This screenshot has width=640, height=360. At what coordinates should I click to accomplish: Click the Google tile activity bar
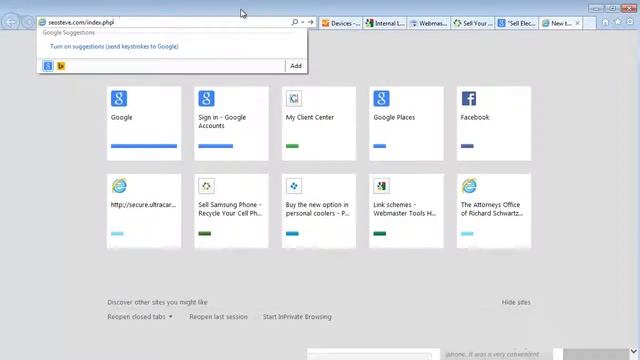click(144, 146)
